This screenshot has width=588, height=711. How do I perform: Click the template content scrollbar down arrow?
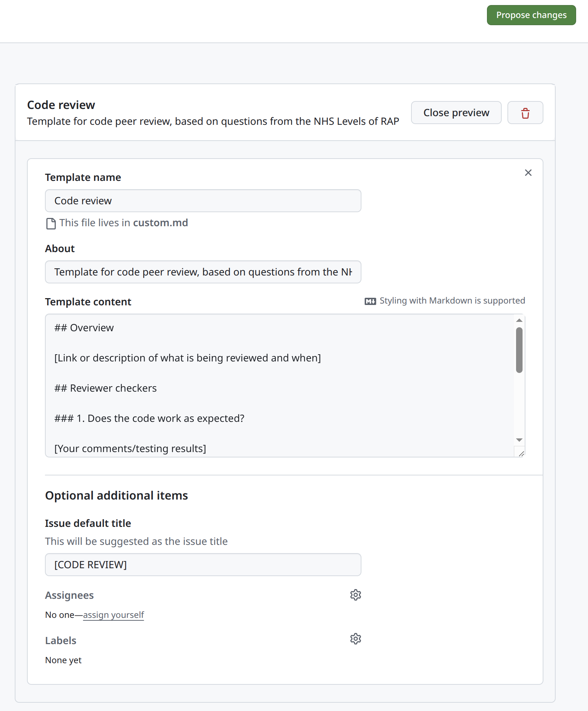(x=519, y=440)
